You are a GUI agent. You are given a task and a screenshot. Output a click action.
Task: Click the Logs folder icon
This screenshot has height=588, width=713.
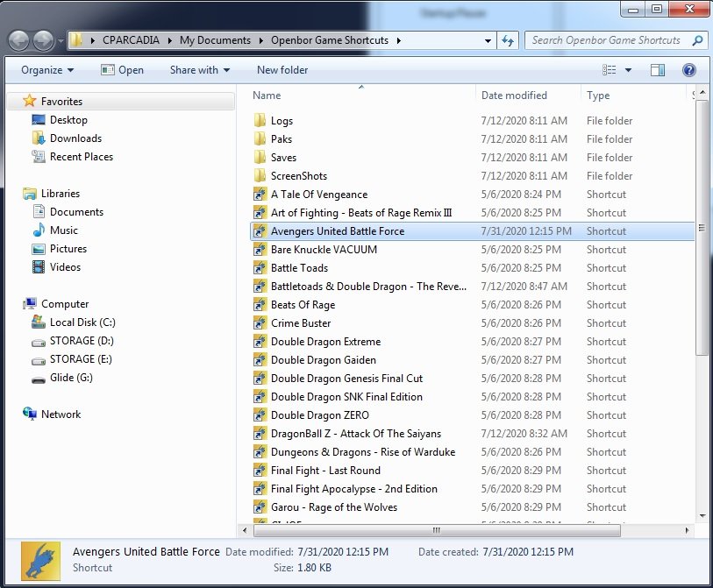click(260, 120)
